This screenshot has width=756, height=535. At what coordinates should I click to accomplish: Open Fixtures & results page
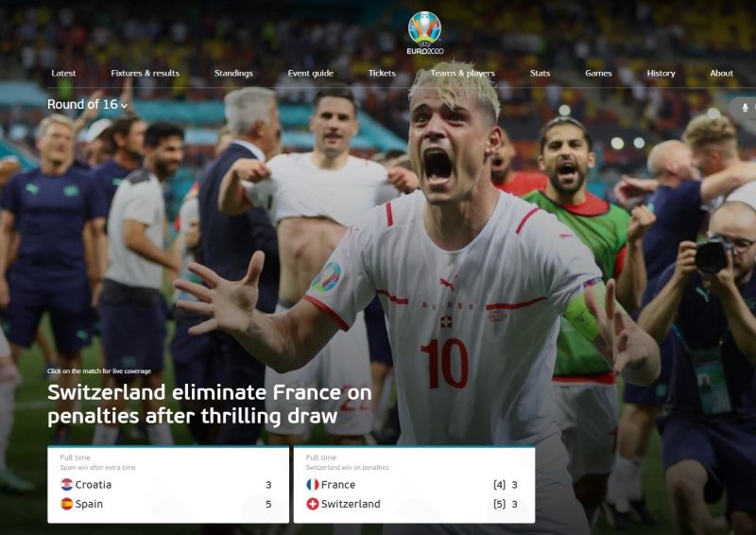click(x=145, y=73)
